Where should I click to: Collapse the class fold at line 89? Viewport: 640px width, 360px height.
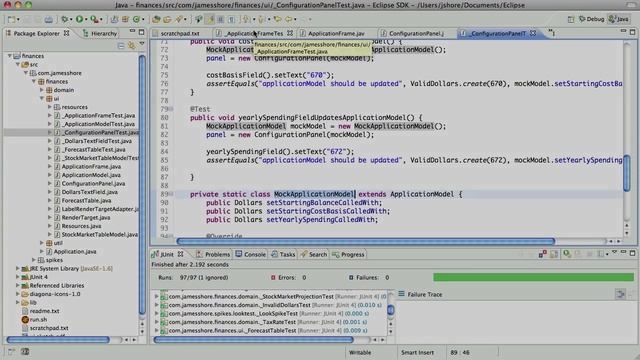[x=171, y=194]
